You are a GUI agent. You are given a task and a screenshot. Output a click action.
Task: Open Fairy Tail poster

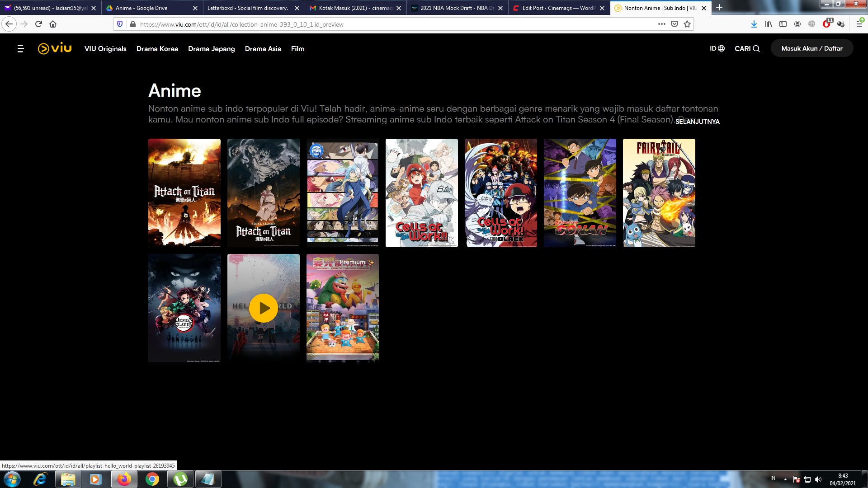659,193
